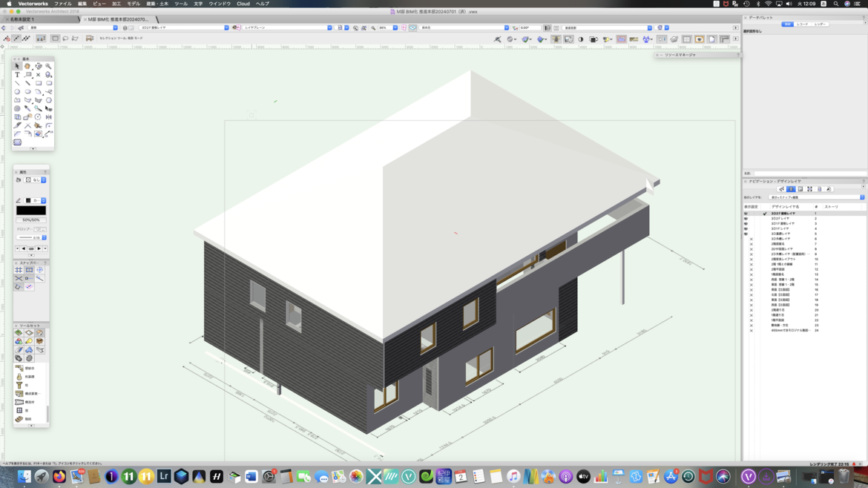Select the Pan hand tool
The image size is (868, 488).
[27, 66]
